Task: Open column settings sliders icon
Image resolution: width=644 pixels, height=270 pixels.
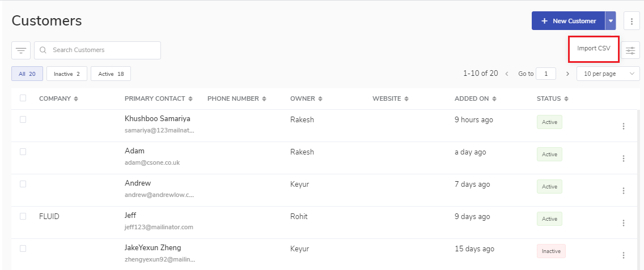Action: tap(630, 50)
